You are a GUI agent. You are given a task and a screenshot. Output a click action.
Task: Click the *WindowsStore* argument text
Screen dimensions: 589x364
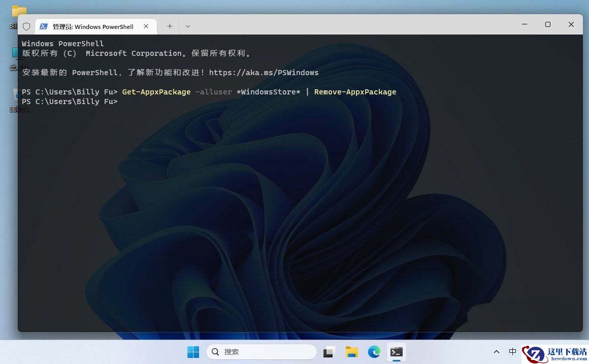(268, 92)
